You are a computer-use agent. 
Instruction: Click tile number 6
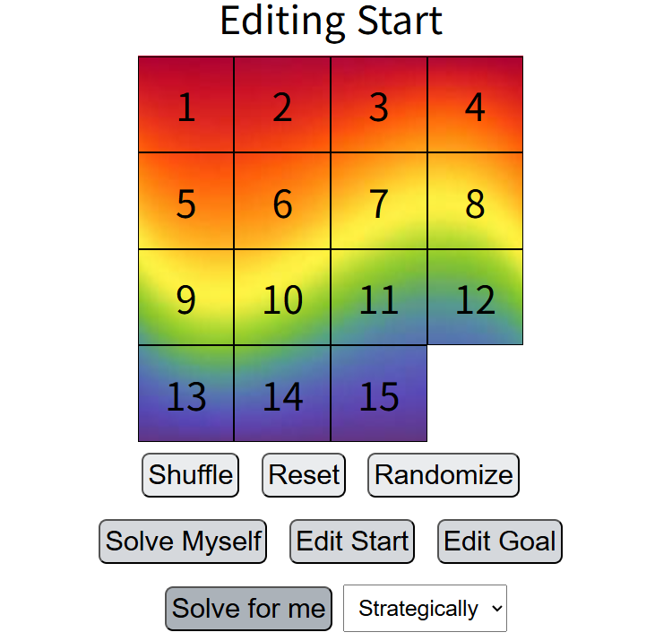click(282, 202)
